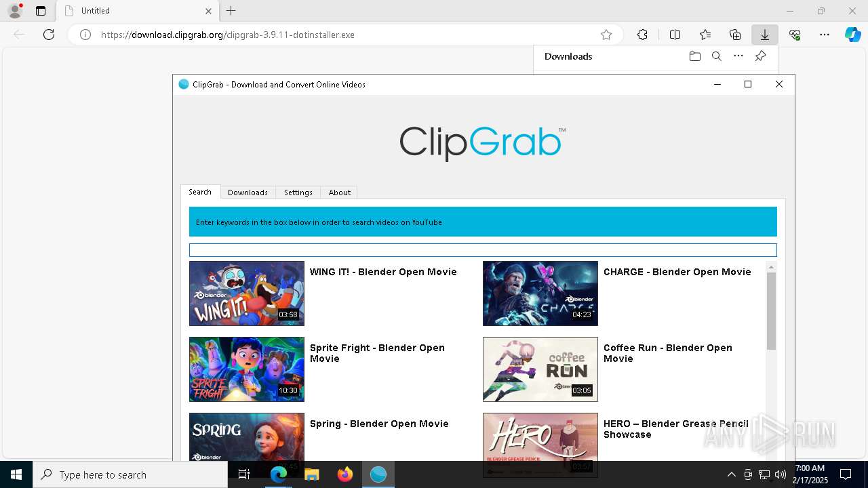The height and width of the screenshot is (488, 868).
Task: Open Edge Settings and more menu
Action: 825,35
